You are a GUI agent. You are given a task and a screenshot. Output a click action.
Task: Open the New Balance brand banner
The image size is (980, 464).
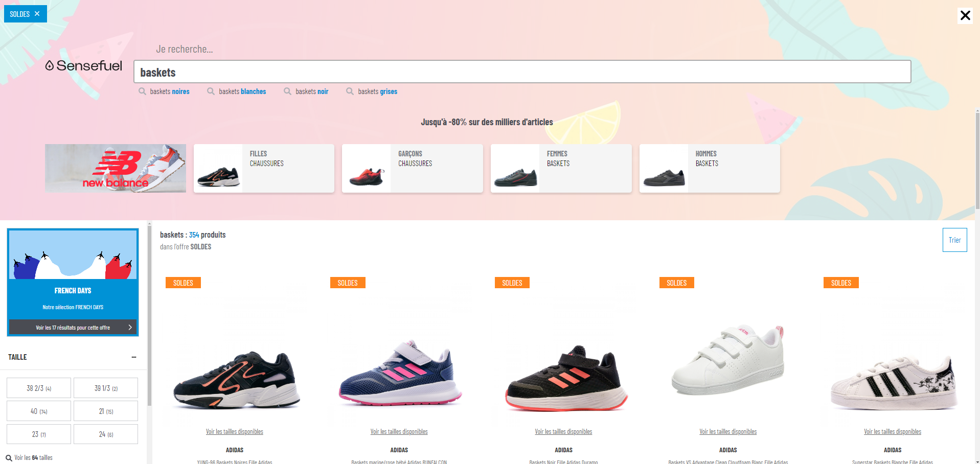click(x=116, y=168)
